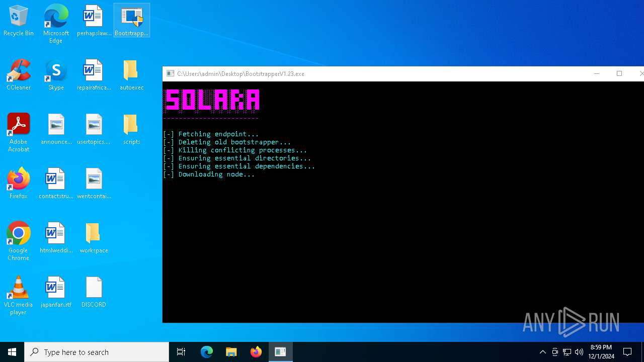
Task: Open File Explorer from the taskbar
Action: tap(231, 352)
